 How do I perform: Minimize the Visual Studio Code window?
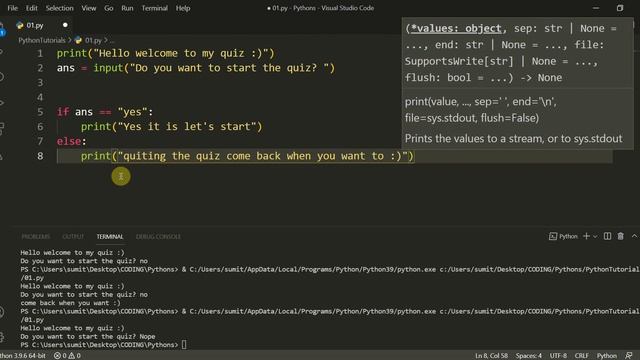pos(596,8)
